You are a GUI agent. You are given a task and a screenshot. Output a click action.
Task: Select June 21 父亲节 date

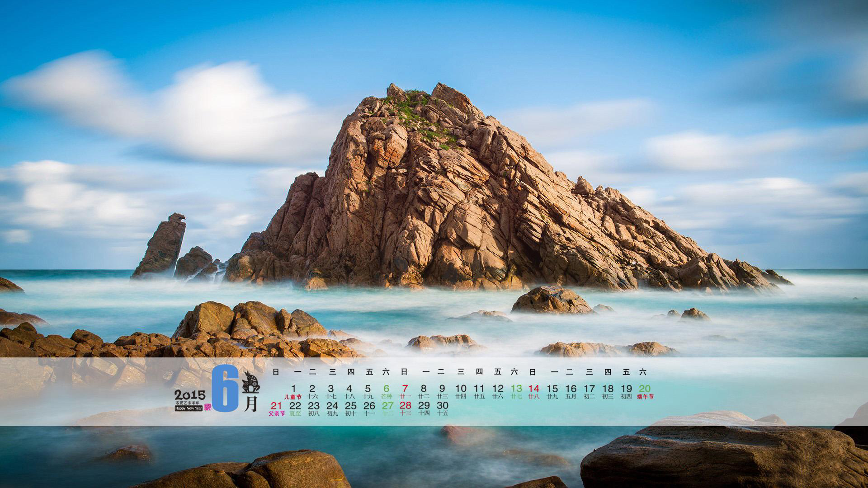(x=276, y=406)
